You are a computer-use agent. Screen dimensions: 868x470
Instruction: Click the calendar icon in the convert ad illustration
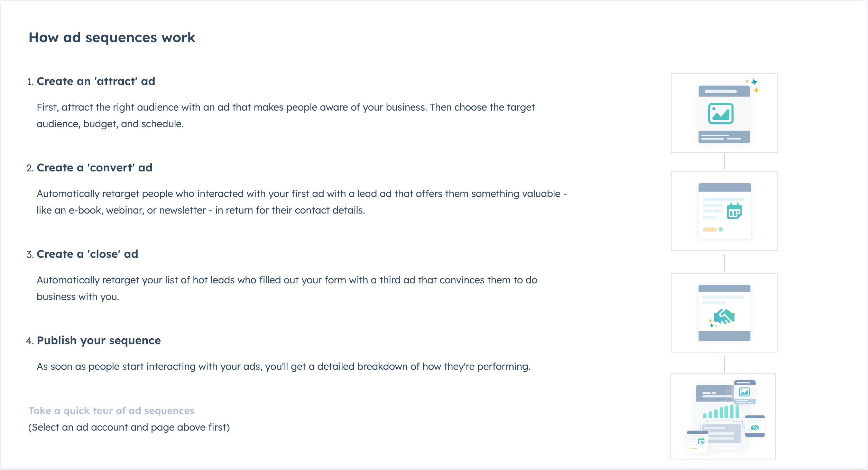point(734,211)
